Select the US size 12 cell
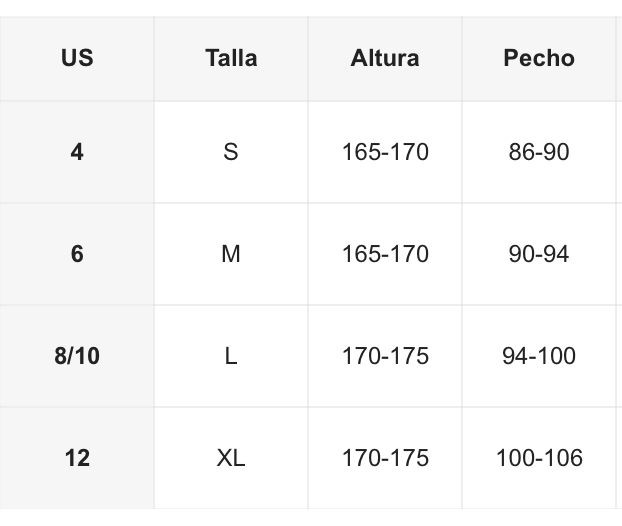 pos(77,458)
